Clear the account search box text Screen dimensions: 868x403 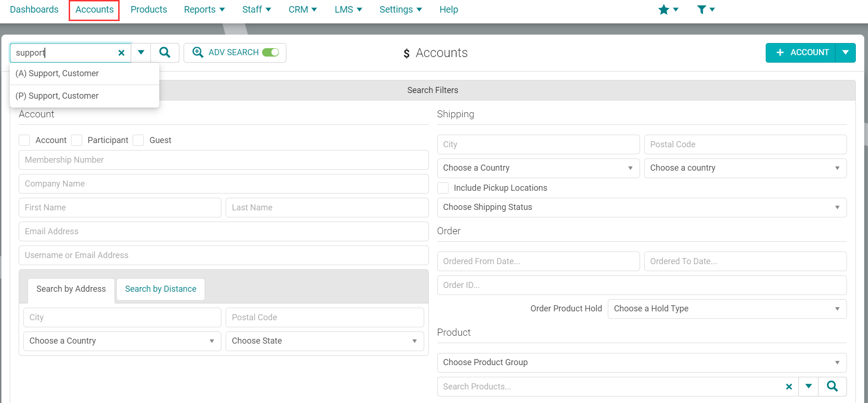point(121,53)
